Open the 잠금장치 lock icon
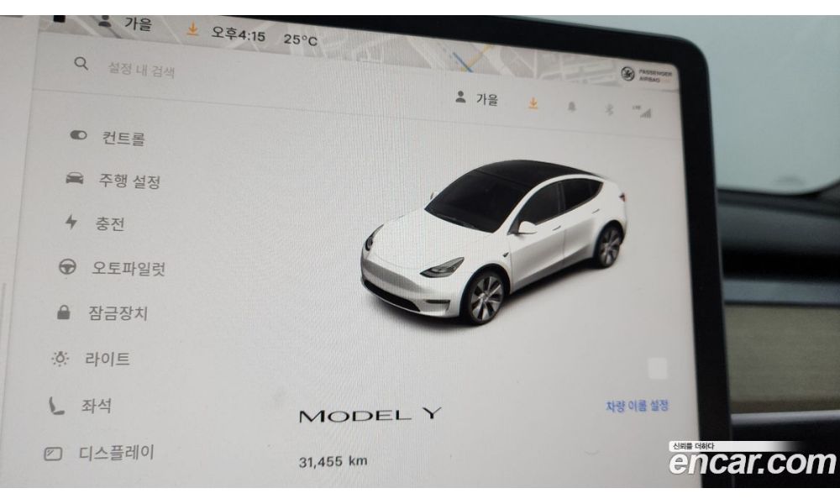The image size is (840, 504). click(x=64, y=312)
